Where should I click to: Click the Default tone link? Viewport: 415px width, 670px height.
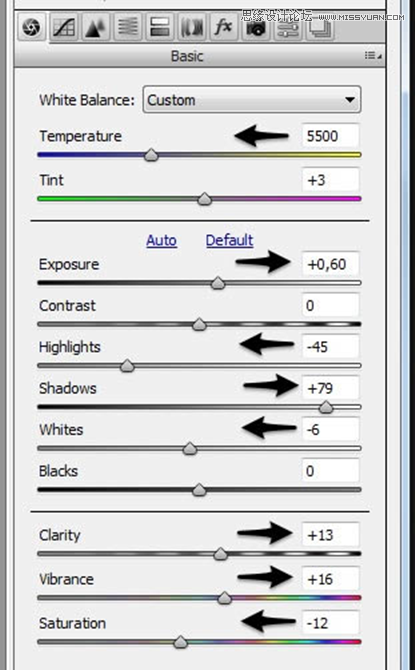tap(230, 241)
